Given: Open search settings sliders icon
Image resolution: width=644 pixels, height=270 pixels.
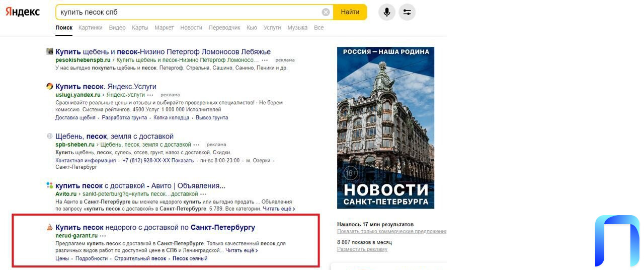Looking at the screenshot, I should (x=407, y=12).
